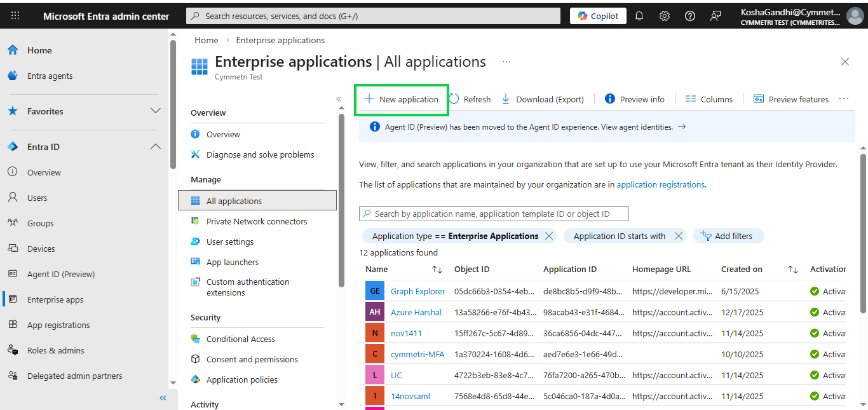
Task: Open App registrations in the sidebar
Action: (58, 325)
